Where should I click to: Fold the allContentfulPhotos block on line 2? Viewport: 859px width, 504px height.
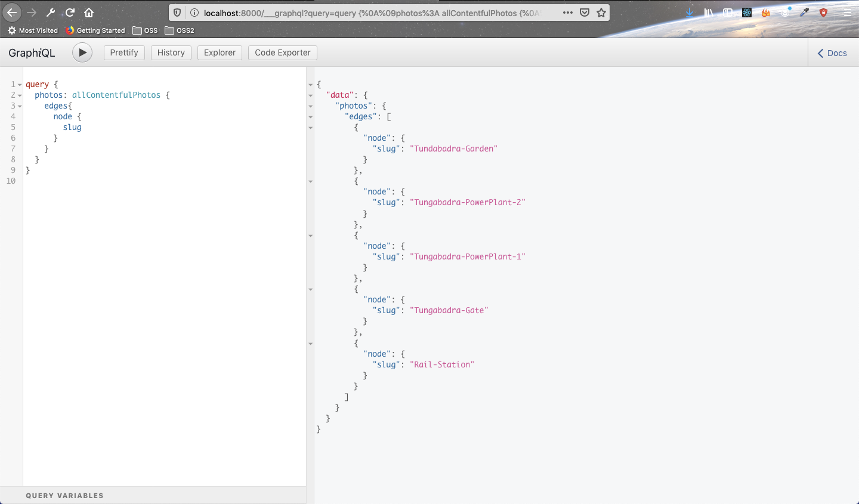click(x=20, y=95)
